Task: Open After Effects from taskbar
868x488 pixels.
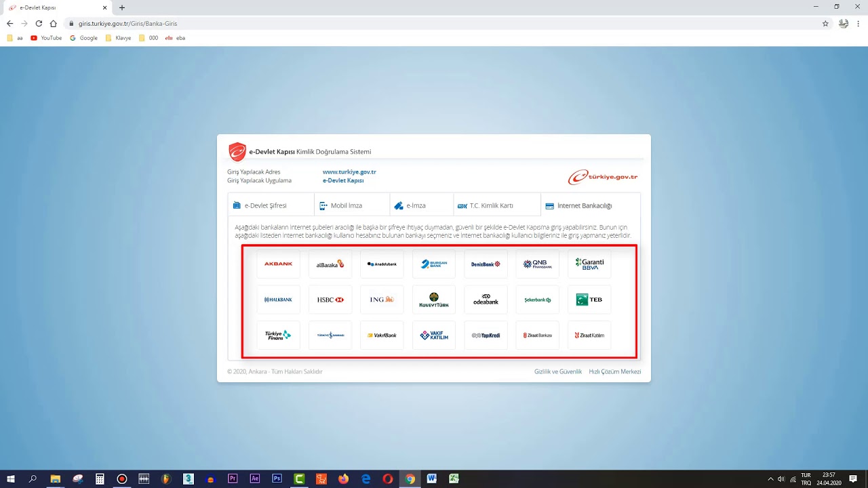Action: (x=255, y=479)
